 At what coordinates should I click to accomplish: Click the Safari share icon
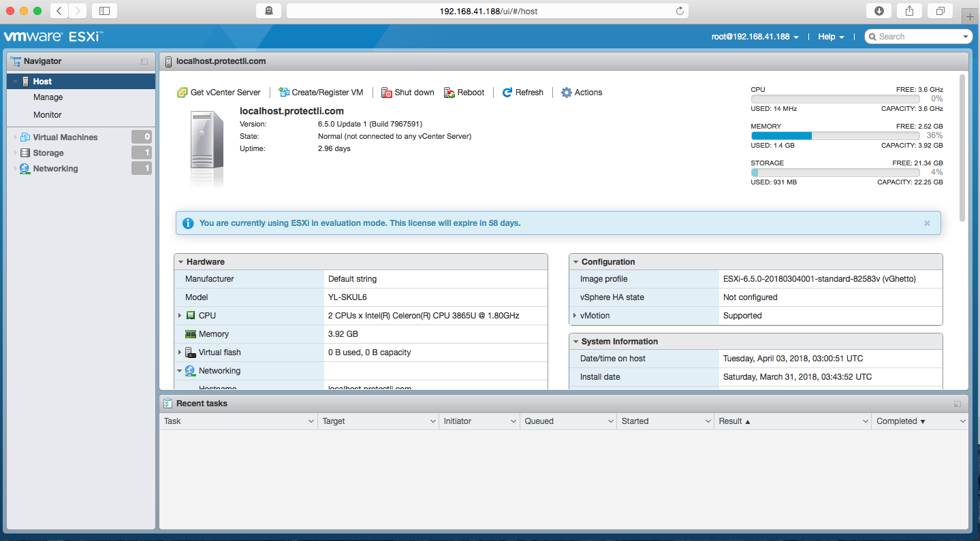(x=910, y=11)
